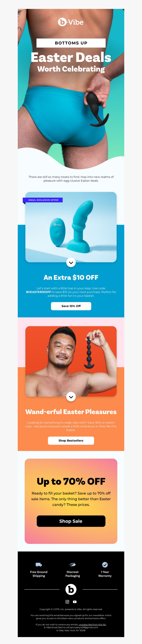Click the Email Exclusive Offer ribbon label
Image resolution: width=142 pixels, height=644 pixels.
pyautogui.click(x=43, y=200)
